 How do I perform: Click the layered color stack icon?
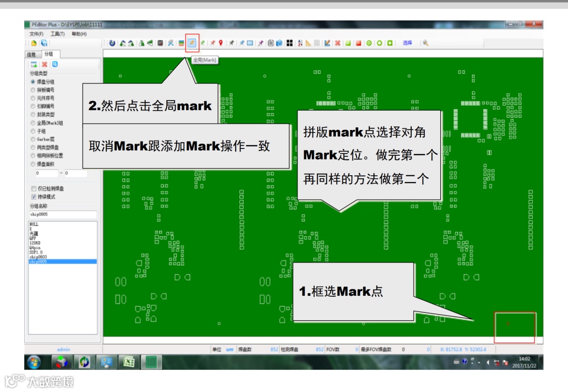pyautogui.click(x=181, y=43)
